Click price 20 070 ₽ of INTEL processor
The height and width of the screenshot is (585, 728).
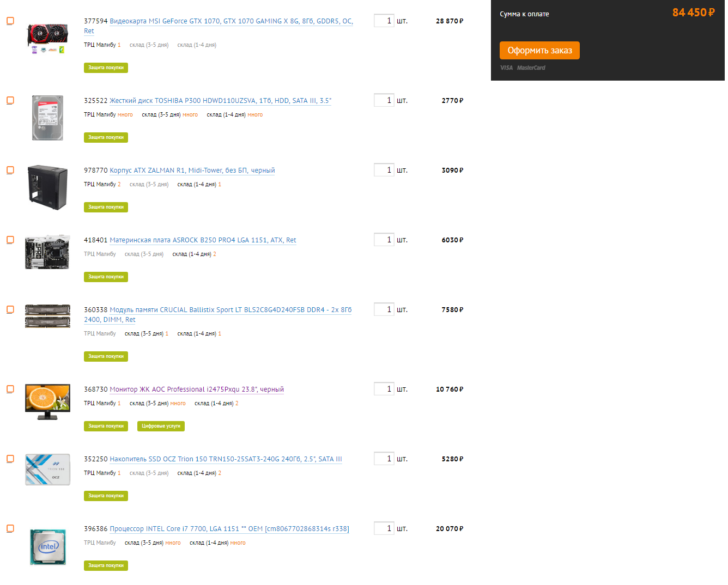[x=450, y=529]
